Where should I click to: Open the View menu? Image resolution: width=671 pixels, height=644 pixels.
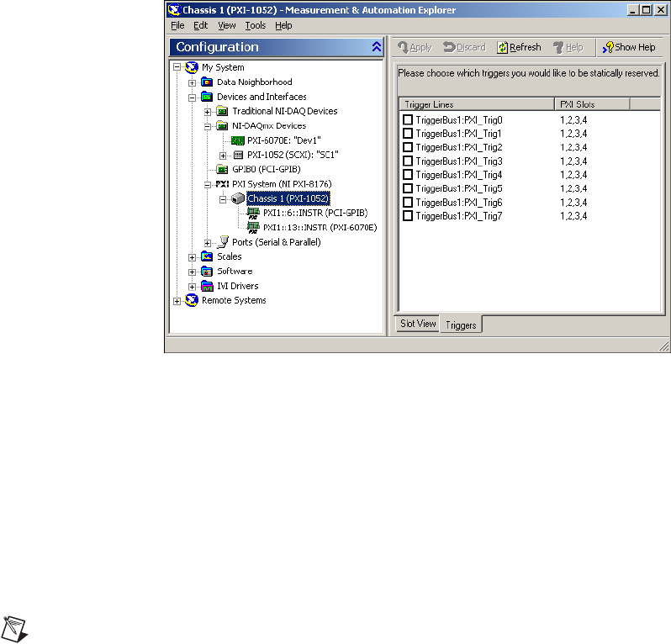227,25
